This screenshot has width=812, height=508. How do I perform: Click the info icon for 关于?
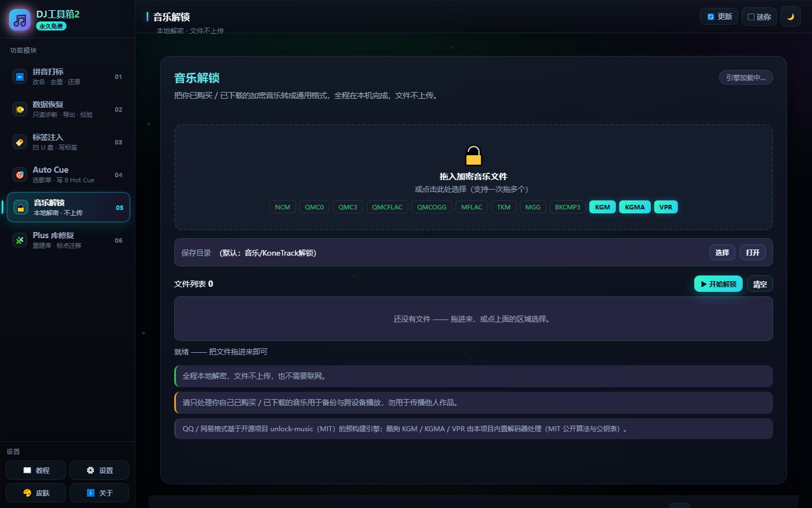(x=90, y=493)
